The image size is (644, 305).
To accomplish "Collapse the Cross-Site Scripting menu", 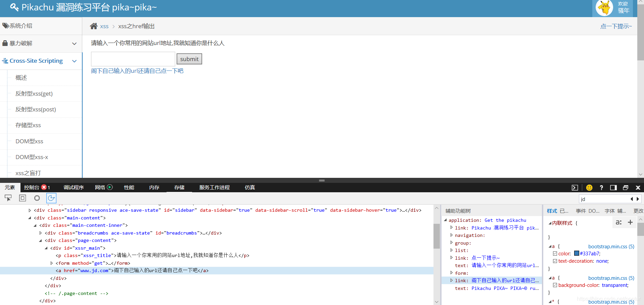I will 41,61.
